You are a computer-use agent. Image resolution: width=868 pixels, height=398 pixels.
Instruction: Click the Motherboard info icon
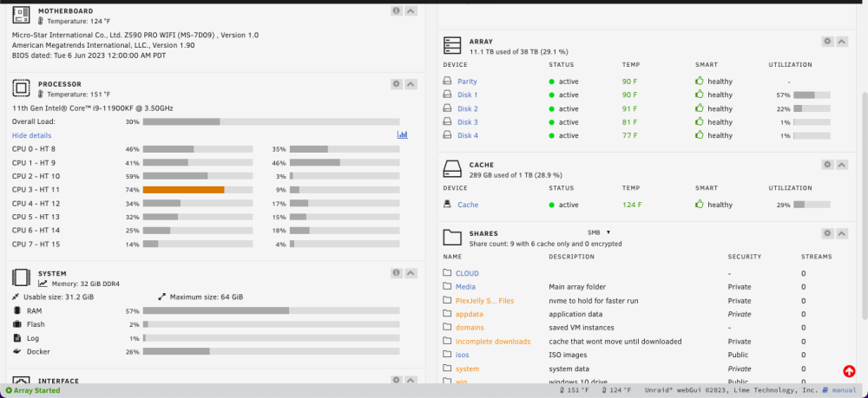tap(397, 10)
